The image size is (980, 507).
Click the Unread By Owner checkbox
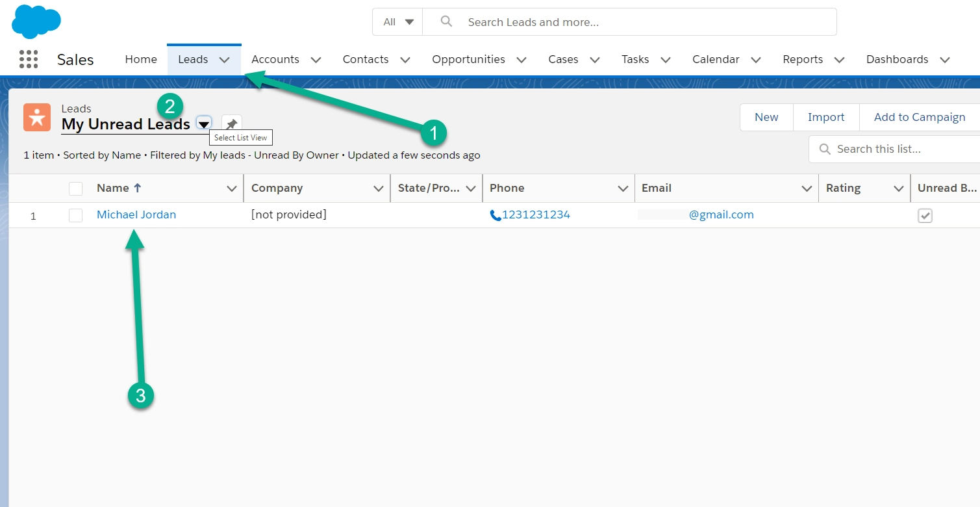click(x=925, y=215)
